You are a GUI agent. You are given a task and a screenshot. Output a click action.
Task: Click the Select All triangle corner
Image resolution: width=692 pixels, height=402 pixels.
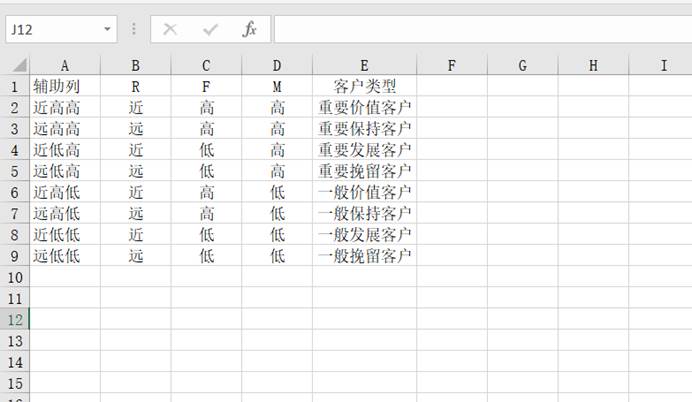point(20,65)
